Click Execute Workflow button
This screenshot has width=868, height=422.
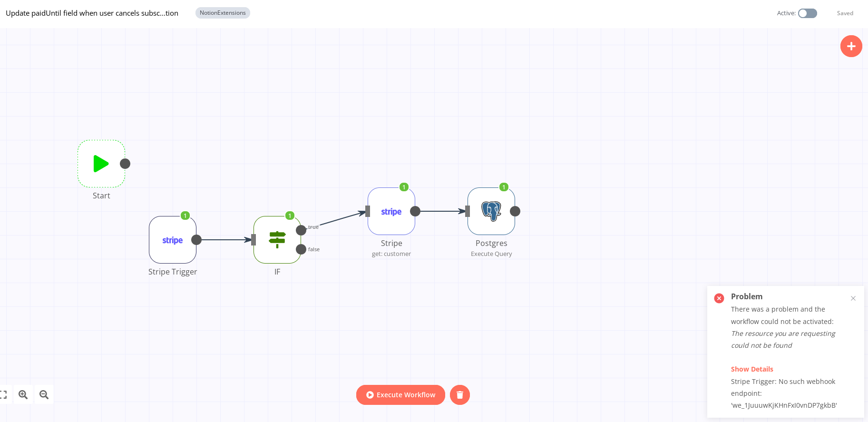(400, 395)
